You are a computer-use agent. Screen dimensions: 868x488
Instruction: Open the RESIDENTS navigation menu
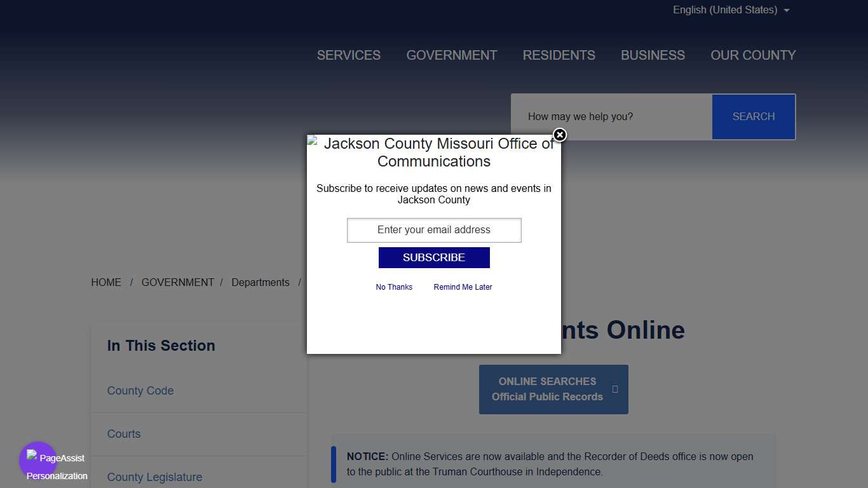pos(559,55)
